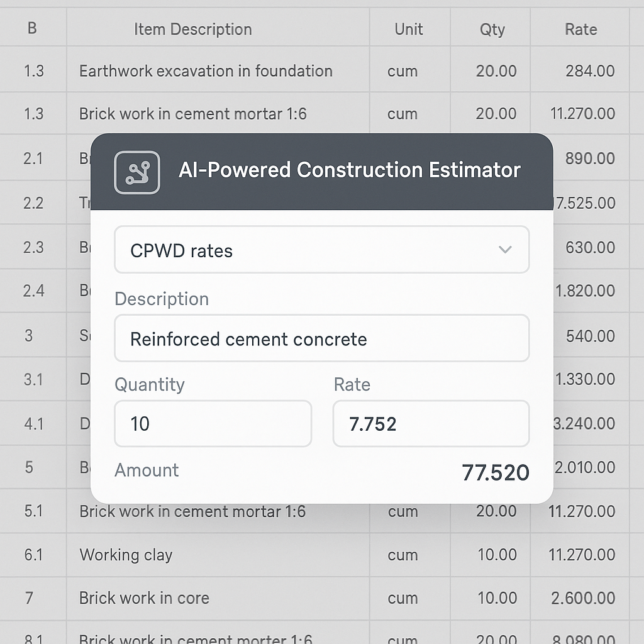Screen dimensions: 644x644
Task: Select Earthwork excavation in foundation cell
Action: coord(218,70)
